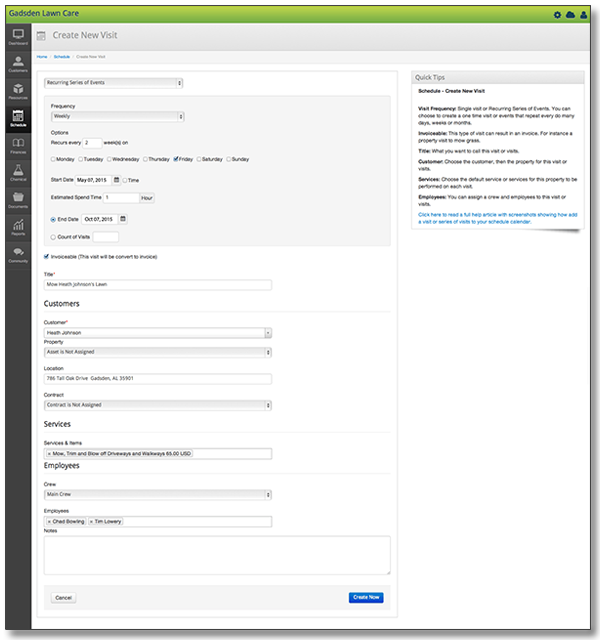
Task: Click the Reports chart icon
Action: click(x=17, y=227)
